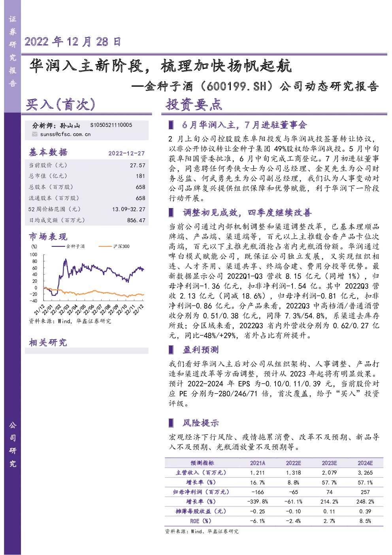Viewport: 392px width, 555px height.
Task: Select the report date 2022年12月28日
Action: 73,42
